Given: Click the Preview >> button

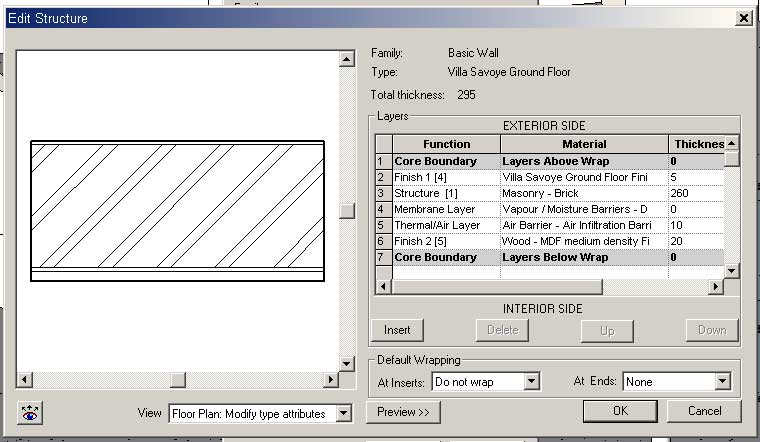Looking at the screenshot, I should pyautogui.click(x=403, y=412).
